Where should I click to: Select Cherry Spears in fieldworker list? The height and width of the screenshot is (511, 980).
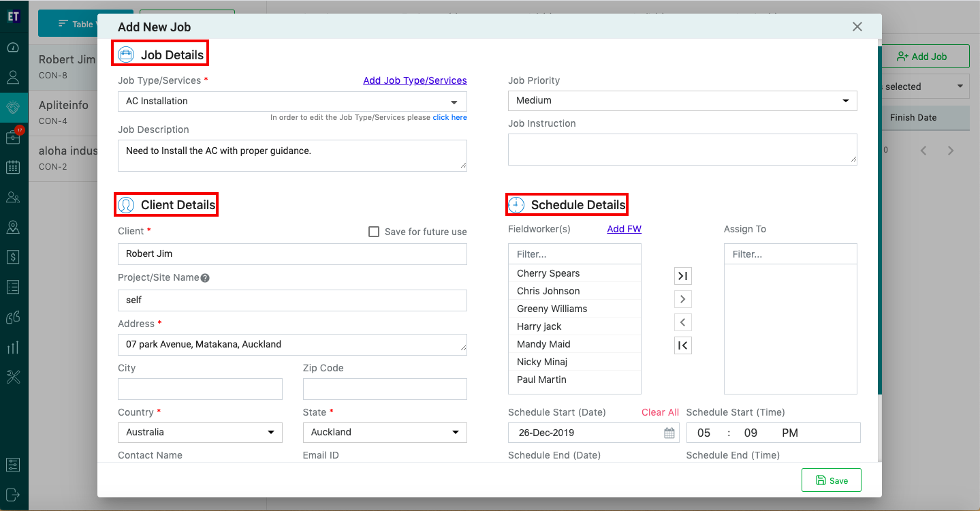575,273
